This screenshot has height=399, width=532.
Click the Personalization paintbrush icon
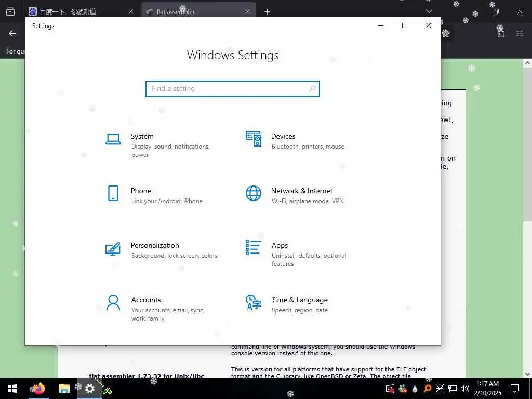click(x=113, y=248)
